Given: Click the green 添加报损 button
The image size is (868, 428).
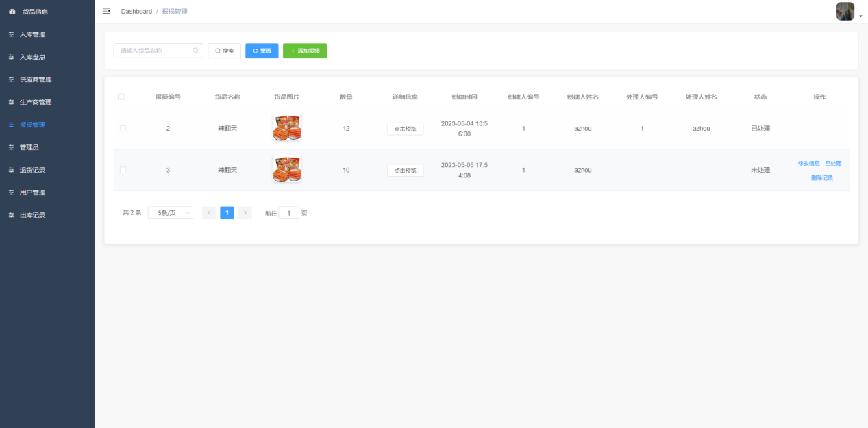Looking at the screenshot, I should coord(305,51).
